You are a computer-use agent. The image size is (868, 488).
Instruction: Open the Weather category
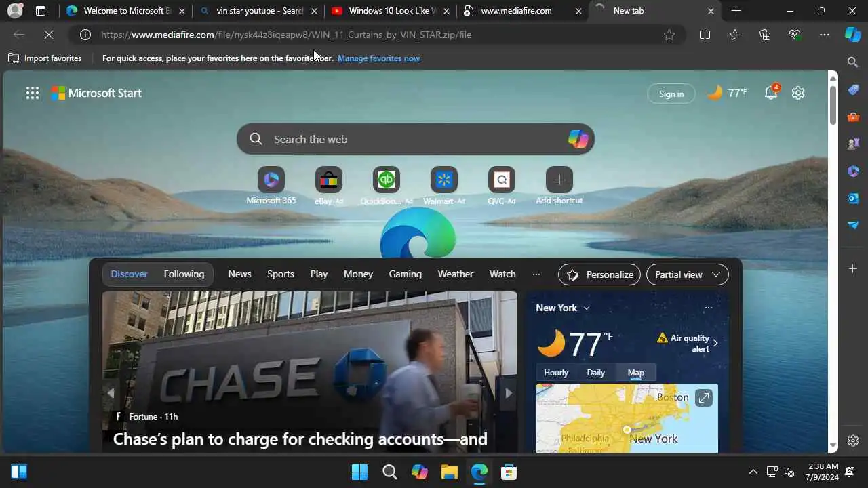[x=455, y=274]
